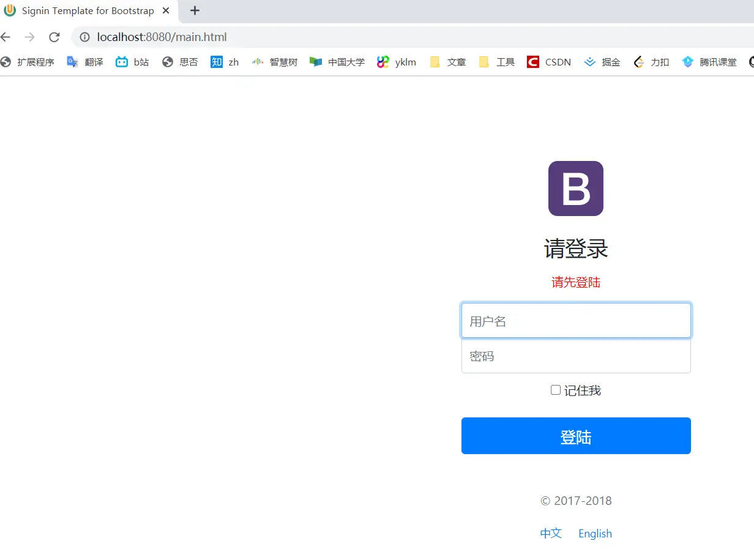Open the 翻译 bookmark
Screen dimensions: 754x560
tap(85, 62)
